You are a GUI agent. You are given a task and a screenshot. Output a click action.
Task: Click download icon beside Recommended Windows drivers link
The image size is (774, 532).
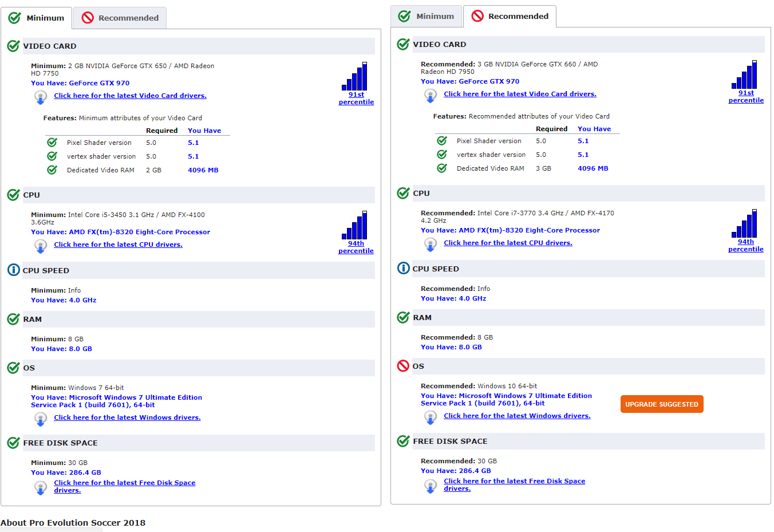(431, 417)
